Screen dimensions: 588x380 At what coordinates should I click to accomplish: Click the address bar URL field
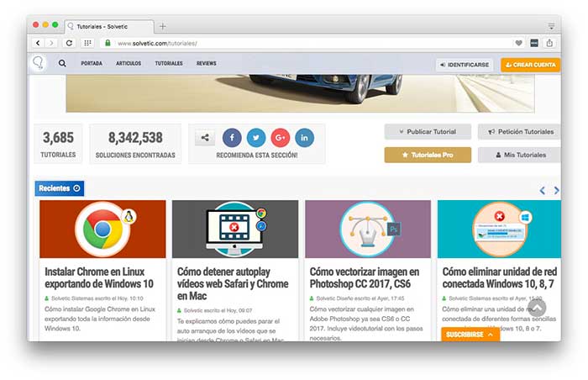pyautogui.click(x=312, y=43)
